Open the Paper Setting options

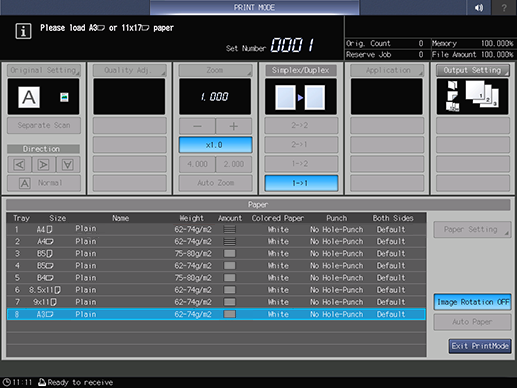tap(472, 229)
